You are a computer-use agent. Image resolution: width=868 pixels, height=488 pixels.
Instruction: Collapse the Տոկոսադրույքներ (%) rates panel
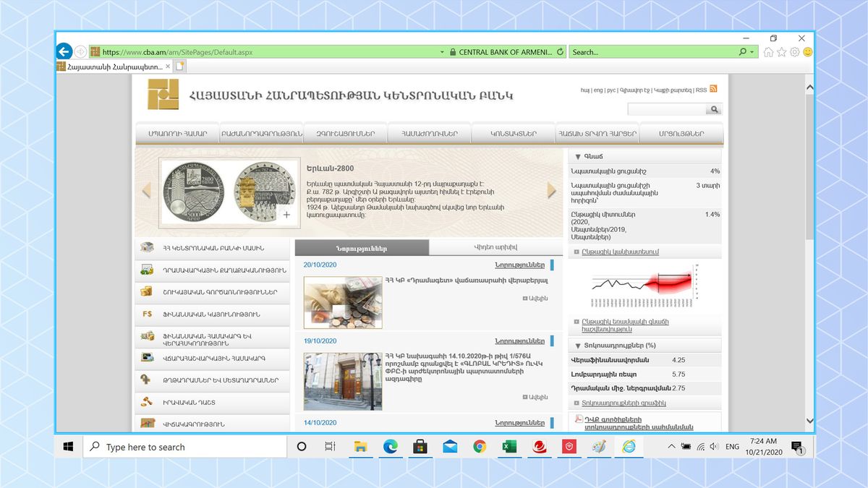(578, 345)
